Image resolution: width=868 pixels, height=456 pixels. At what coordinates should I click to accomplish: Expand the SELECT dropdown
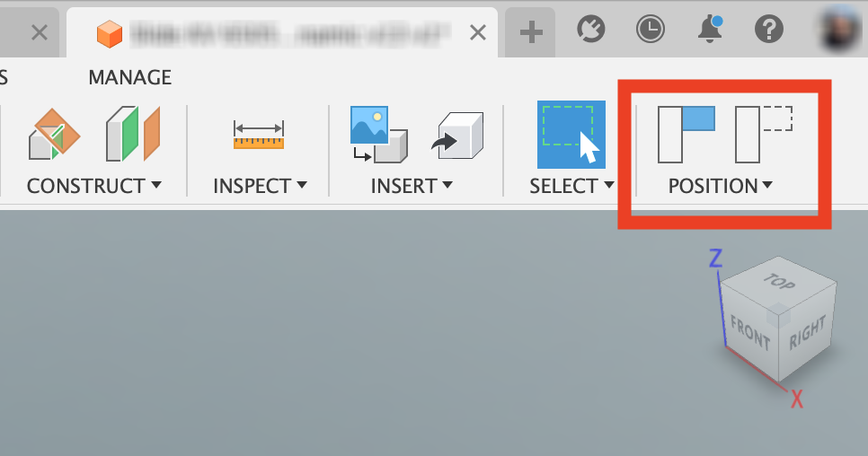coord(571,186)
